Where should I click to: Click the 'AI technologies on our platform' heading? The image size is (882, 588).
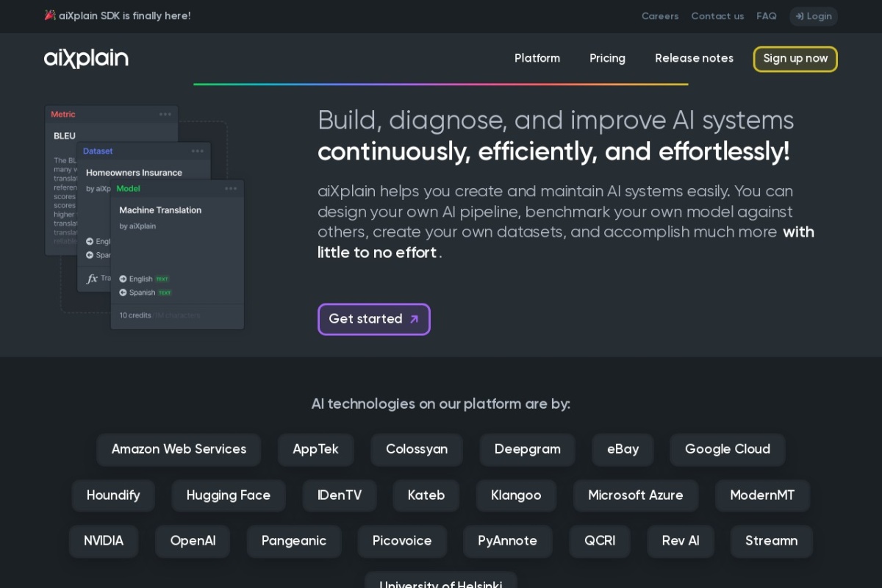(441, 404)
